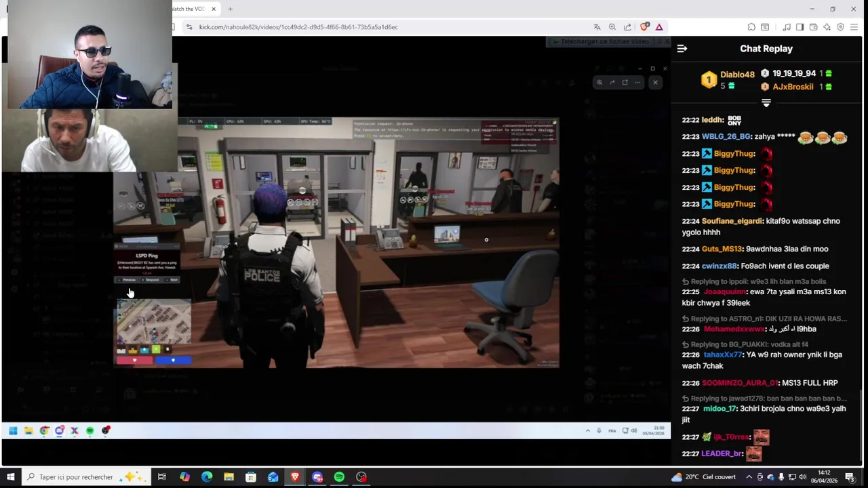Open Brave VPN shield icon
The width and height of the screenshot is (868, 488).
pos(840,27)
